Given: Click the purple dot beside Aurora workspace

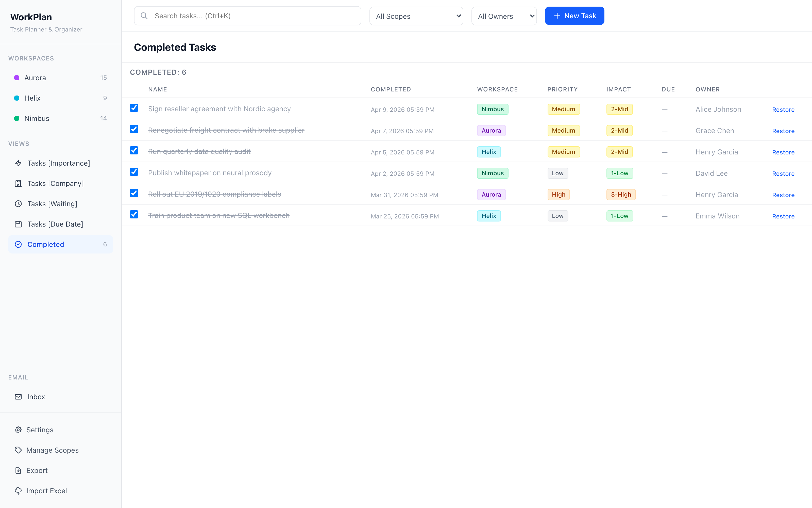Looking at the screenshot, I should [17, 78].
